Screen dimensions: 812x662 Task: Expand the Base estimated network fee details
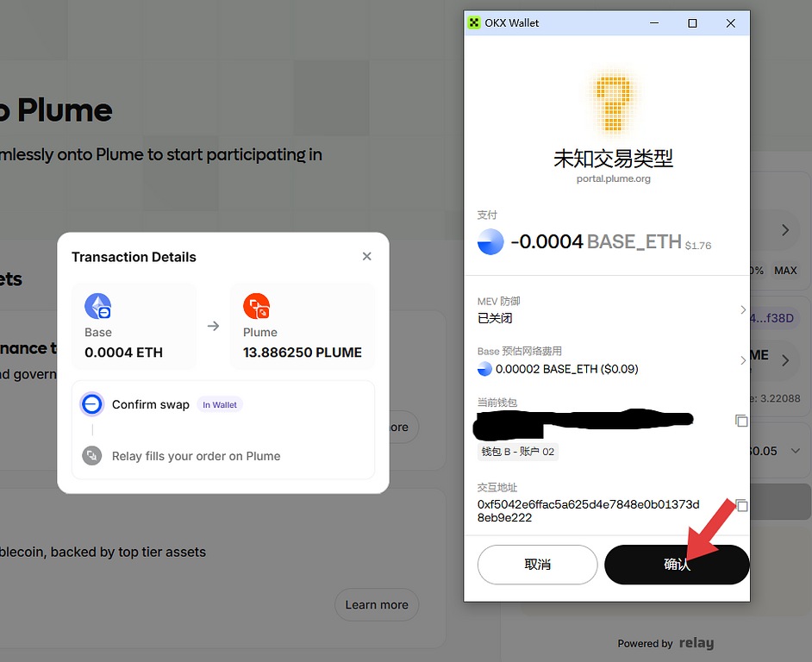pos(742,360)
